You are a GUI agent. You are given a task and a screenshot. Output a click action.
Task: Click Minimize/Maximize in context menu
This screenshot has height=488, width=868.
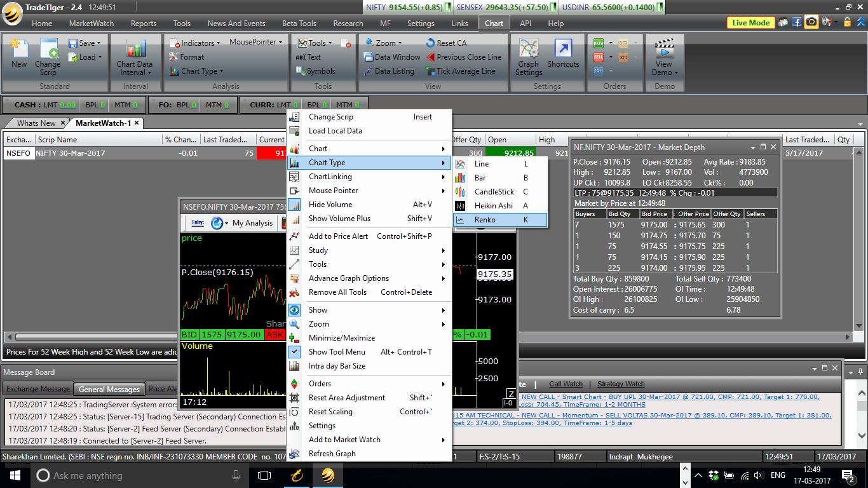point(369,338)
